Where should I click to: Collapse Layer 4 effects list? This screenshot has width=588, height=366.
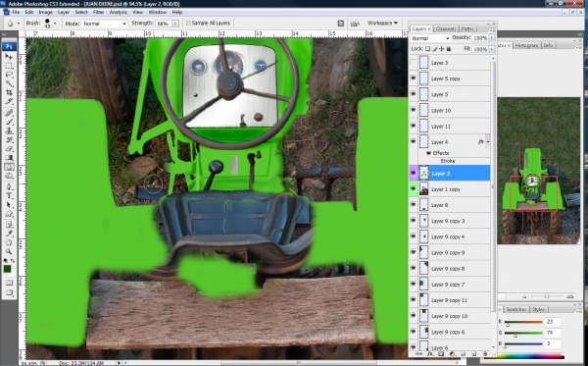pyautogui.click(x=488, y=141)
